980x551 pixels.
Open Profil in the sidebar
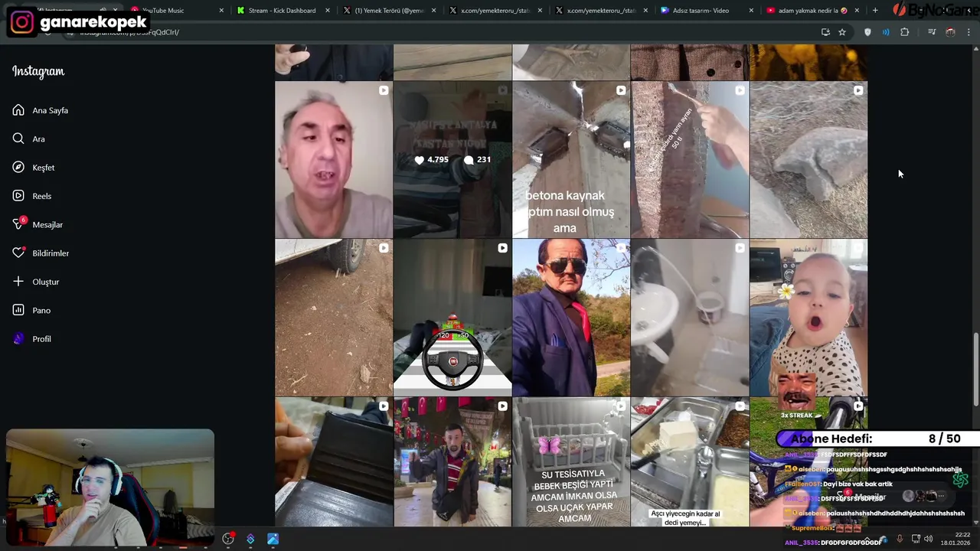(32, 339)
